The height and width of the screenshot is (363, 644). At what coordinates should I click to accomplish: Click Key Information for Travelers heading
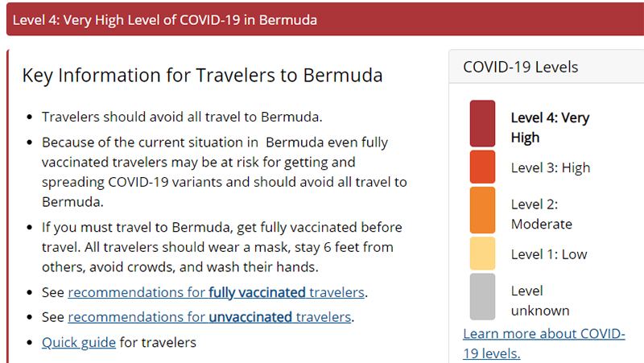[x=202, y=76]
